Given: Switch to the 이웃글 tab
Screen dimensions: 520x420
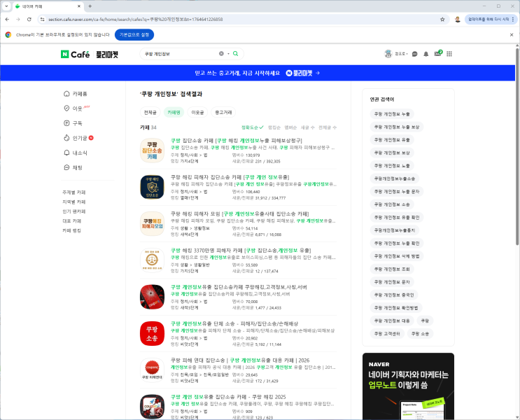Looking at the screenshot, I should point(197,113).
